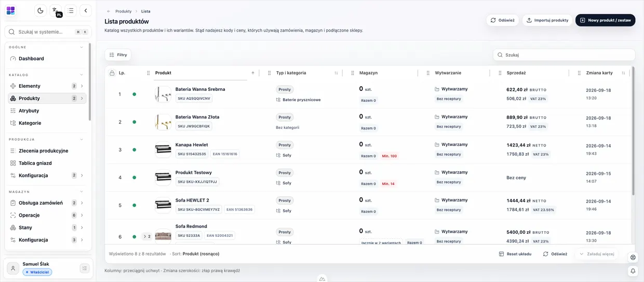
Task: Click the drag handle of the Sprzedaż column
Action: (x=500, y=73)
